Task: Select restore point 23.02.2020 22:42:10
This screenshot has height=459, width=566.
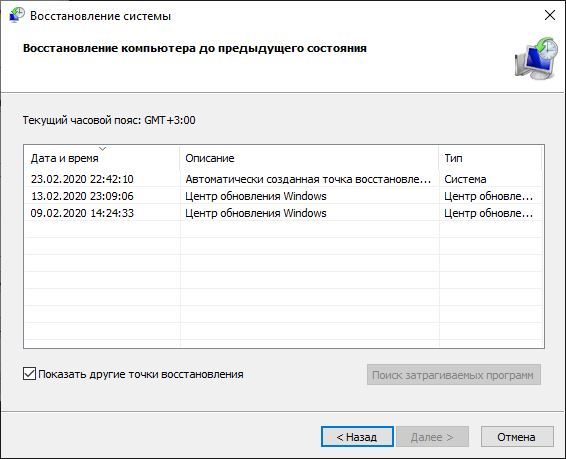Action: [x=284, y=179]
